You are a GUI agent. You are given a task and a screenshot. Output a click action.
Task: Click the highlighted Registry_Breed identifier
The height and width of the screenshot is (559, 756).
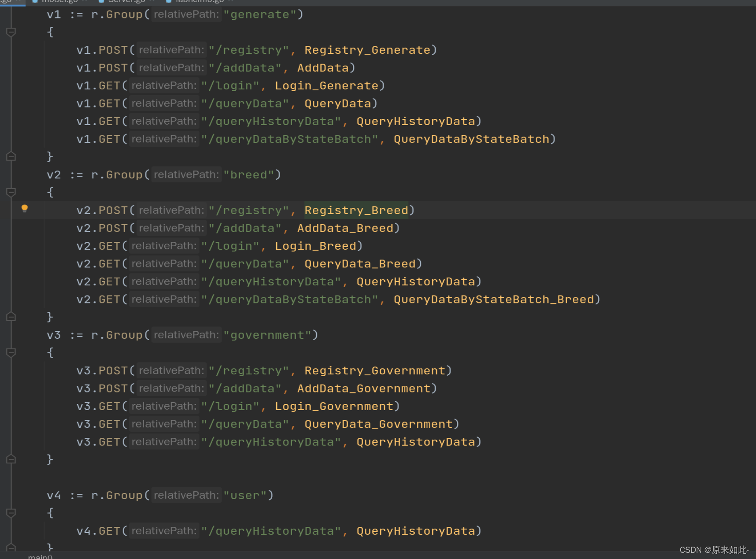[x=356, y=210]
